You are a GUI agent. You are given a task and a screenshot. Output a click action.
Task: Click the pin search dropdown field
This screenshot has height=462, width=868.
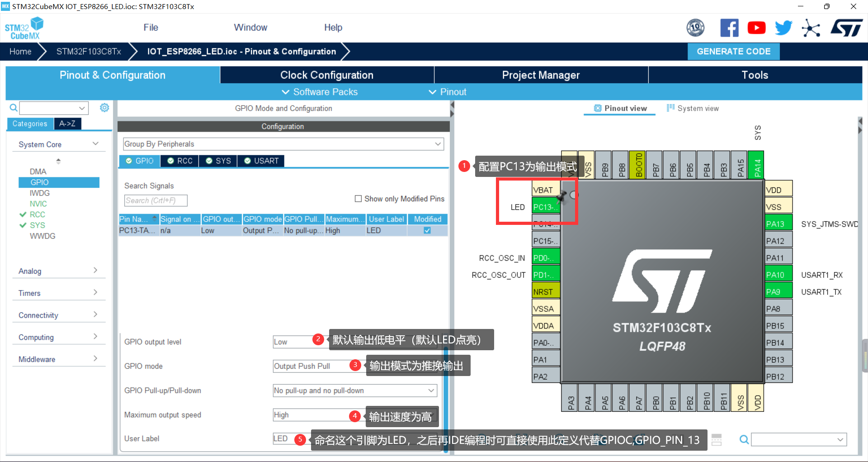tap(799, 439)
